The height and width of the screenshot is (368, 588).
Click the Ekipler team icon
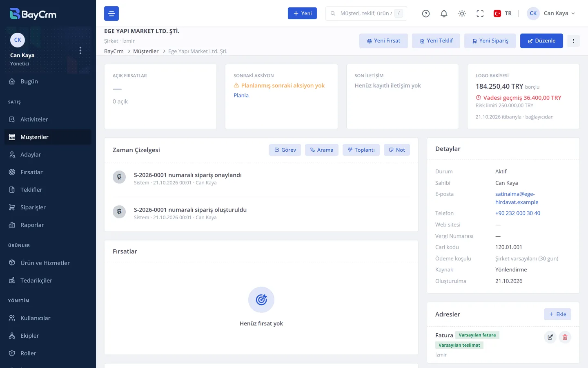pyautogui.click(x=12, y=336)
